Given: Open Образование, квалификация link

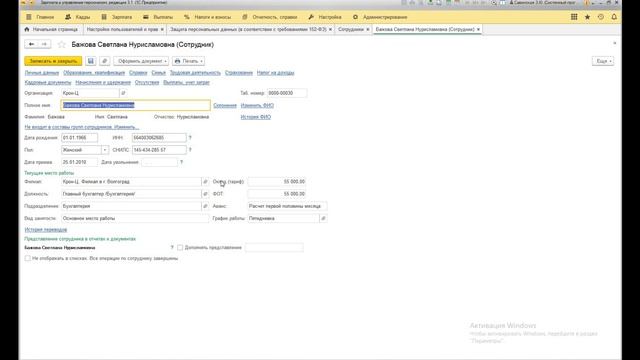Looking at the screenshot, I should [x=94, y=73].
